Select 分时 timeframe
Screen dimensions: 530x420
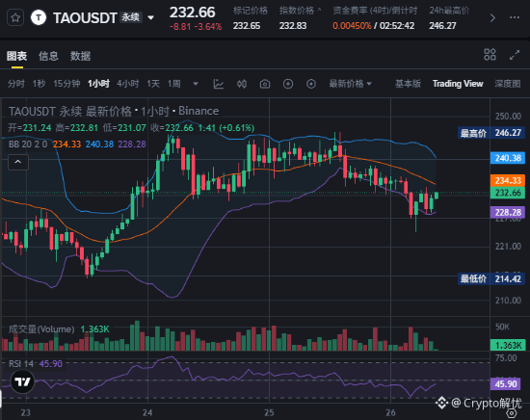tap(16, 84)
